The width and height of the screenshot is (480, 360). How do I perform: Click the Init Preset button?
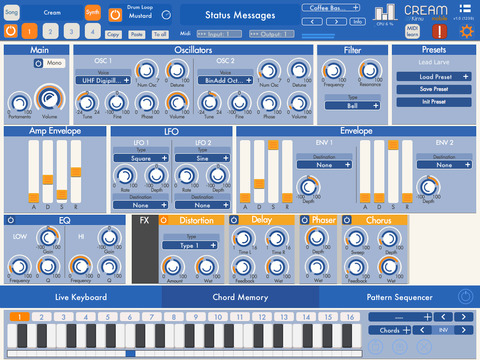pos(434,102)
